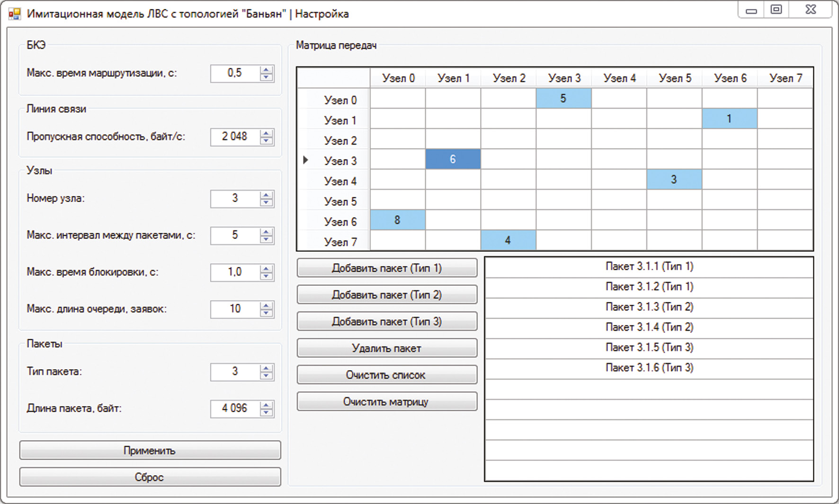Select matrix cell with value 6 in Узел 3 row
Viewport: 839px width, 504px height.
point(453,159)
